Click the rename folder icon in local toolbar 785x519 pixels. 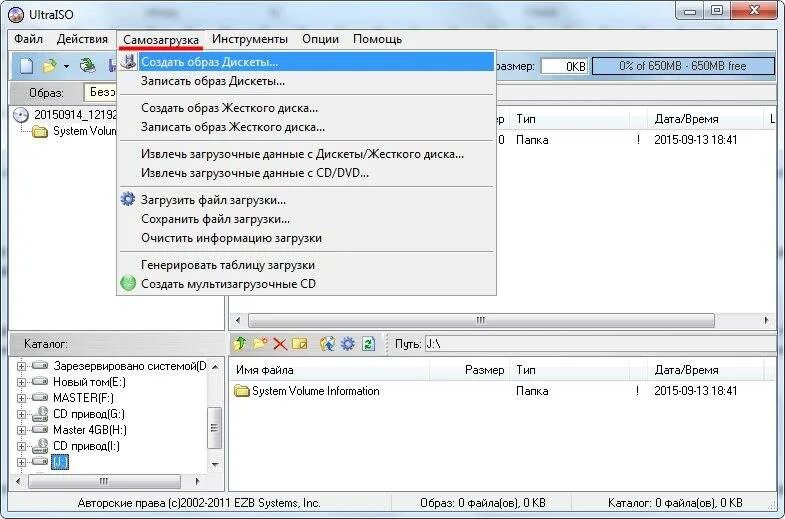[300, 344]
